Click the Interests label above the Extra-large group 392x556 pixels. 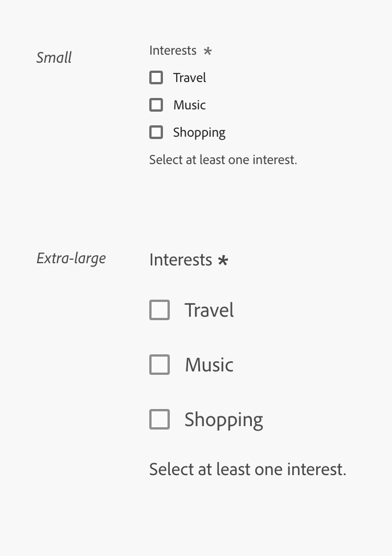[x=181, y=260]
